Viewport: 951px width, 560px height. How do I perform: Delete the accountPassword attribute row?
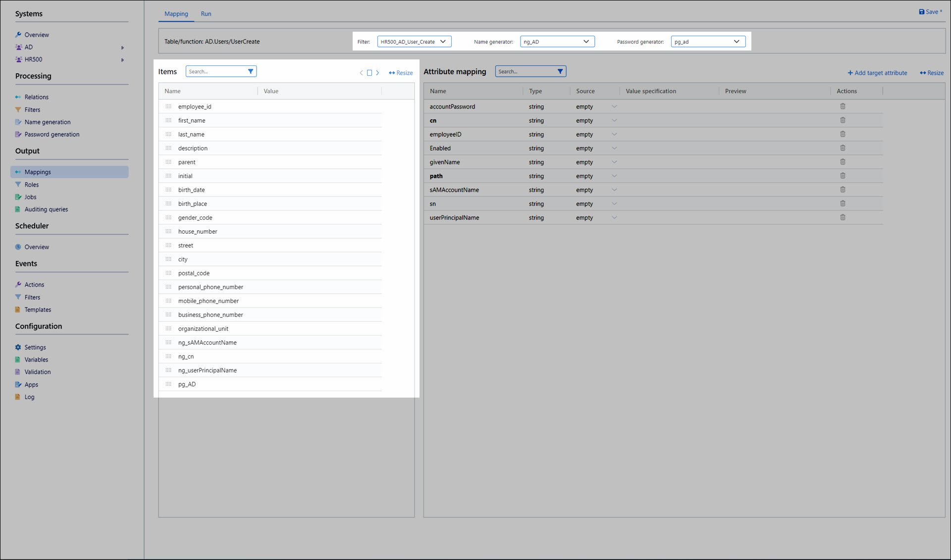[843, 106]
